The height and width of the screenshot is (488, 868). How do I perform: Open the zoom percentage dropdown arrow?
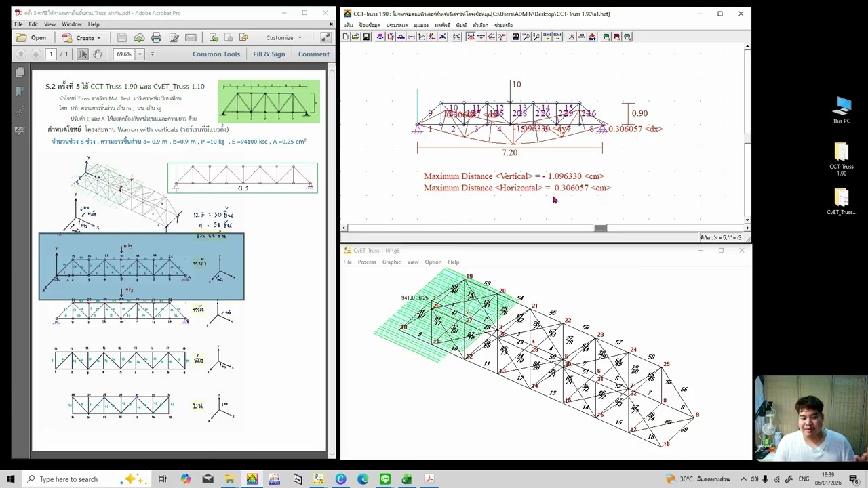[140, 54]
